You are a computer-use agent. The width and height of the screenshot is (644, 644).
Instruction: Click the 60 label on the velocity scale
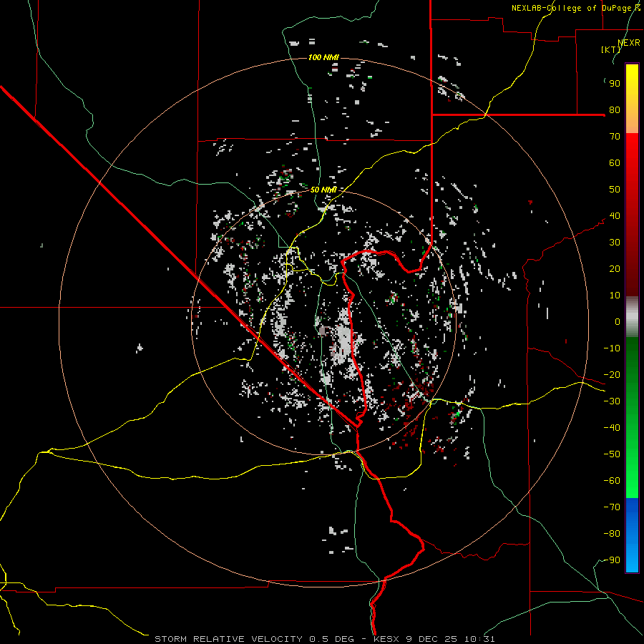point(615,163)
